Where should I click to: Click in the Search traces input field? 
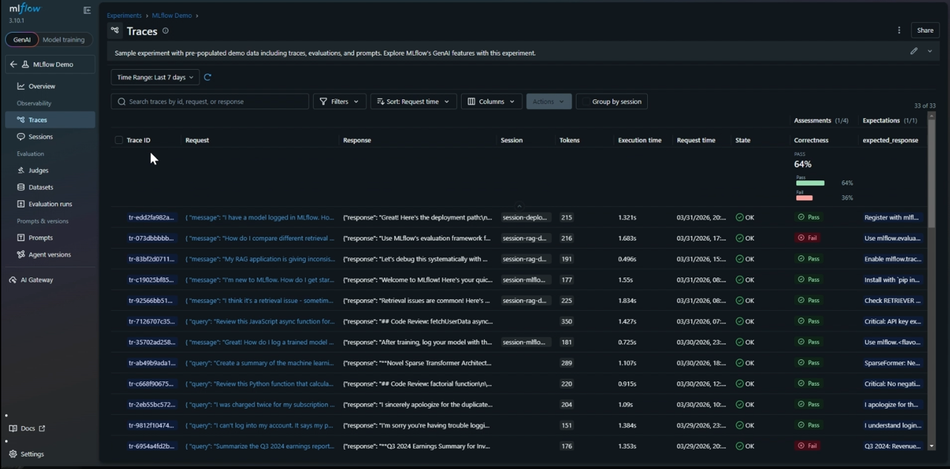coord(210,102)
